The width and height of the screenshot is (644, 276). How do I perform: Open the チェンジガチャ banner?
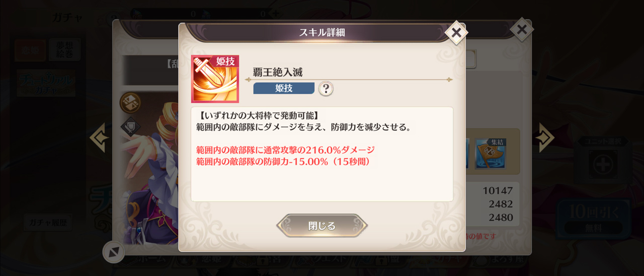coord(46,83)
